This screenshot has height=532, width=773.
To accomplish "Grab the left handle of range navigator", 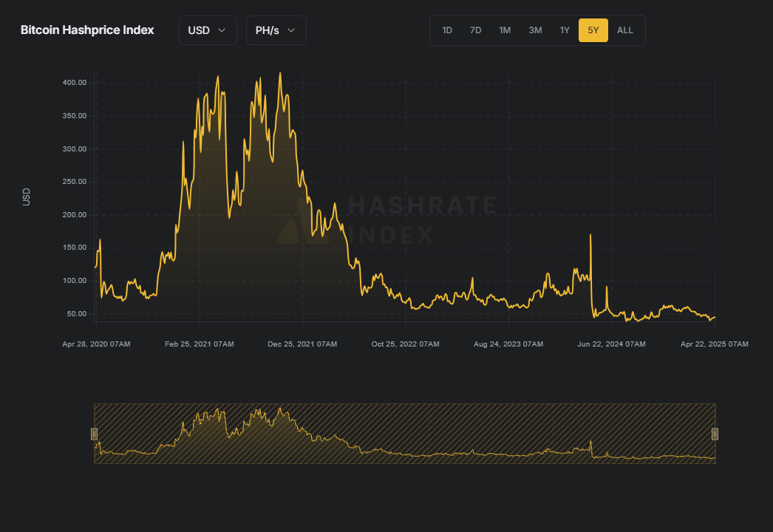I will pos(94,434).
